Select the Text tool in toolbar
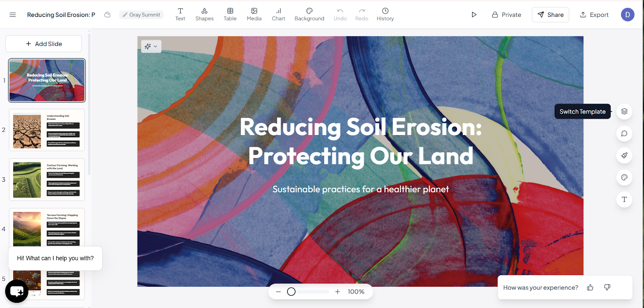Screen dimensions: 644x308 point(180,14)
